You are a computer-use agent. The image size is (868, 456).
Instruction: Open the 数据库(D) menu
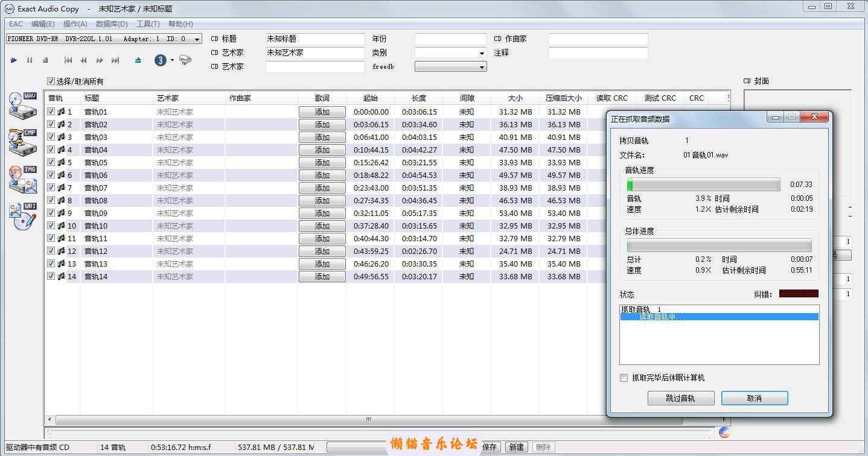pyautogui.click(x=112, y=24)
